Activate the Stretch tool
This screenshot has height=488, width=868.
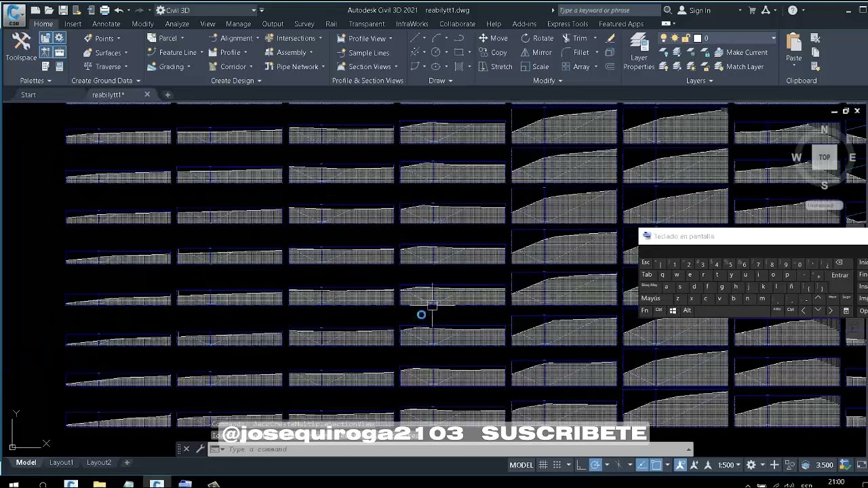pos(496,66)
